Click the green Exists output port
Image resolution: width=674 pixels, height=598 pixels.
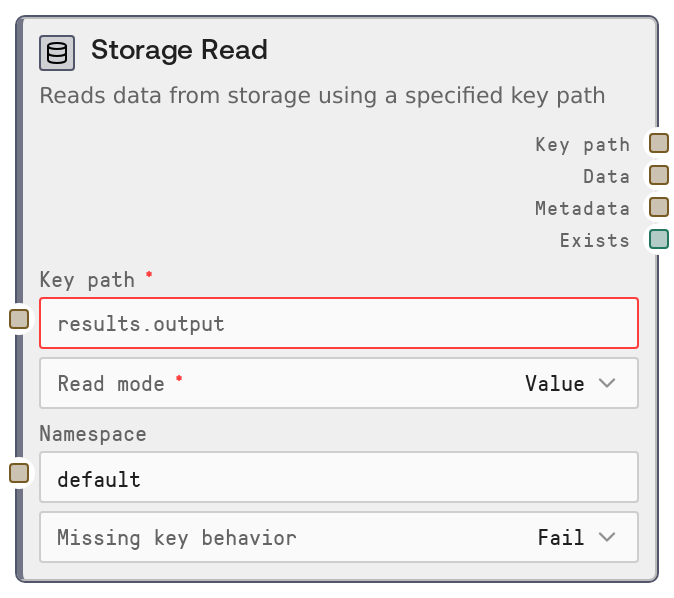click(x=658, y=239)
